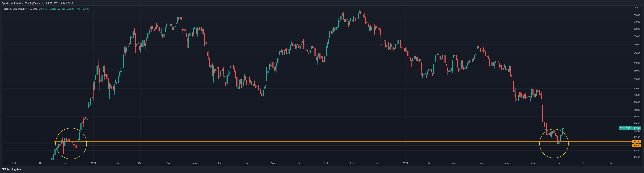The image size is (644, 173).
Task: Click the '22800' price axis label
Action: point(637,124)
